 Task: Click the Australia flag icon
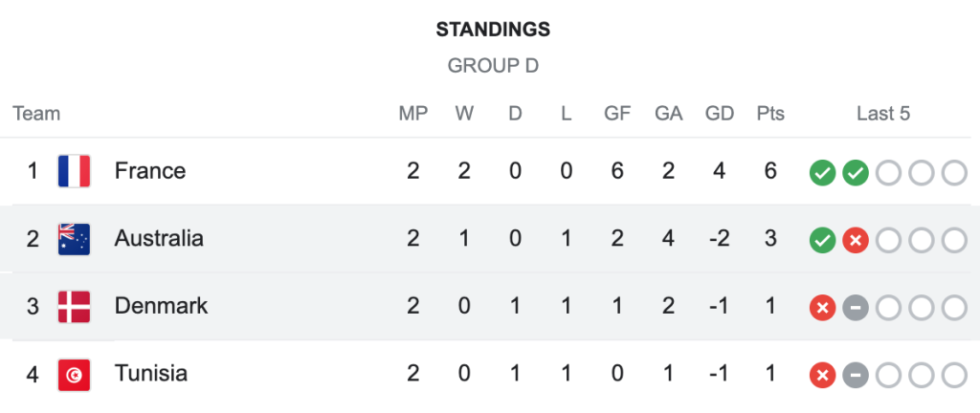click(74, 238)
